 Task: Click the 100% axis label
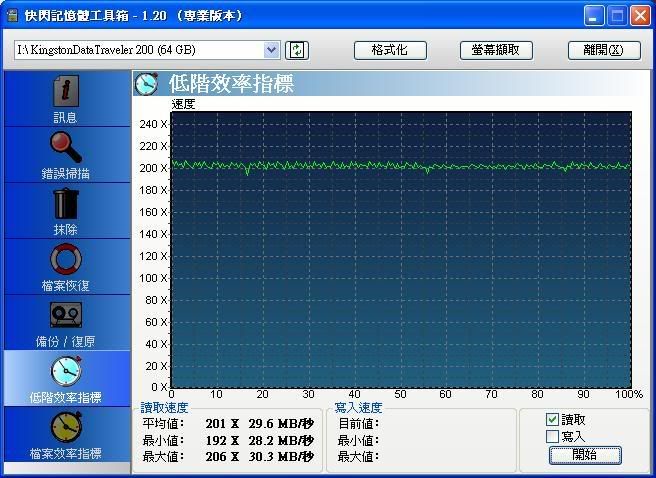629,394
